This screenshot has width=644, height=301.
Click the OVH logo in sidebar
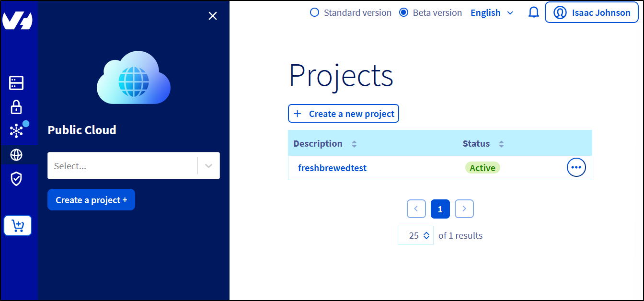click(x=17, y=21)
